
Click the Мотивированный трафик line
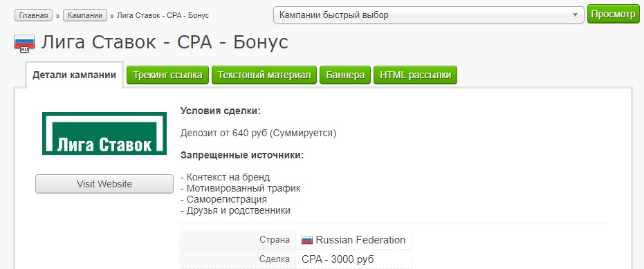point(240,189)
